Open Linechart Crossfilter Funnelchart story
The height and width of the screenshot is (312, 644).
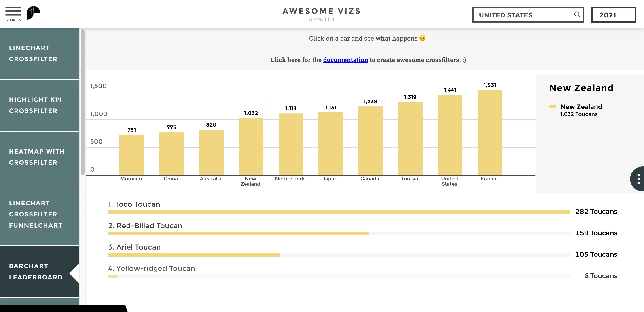point(40,214)
